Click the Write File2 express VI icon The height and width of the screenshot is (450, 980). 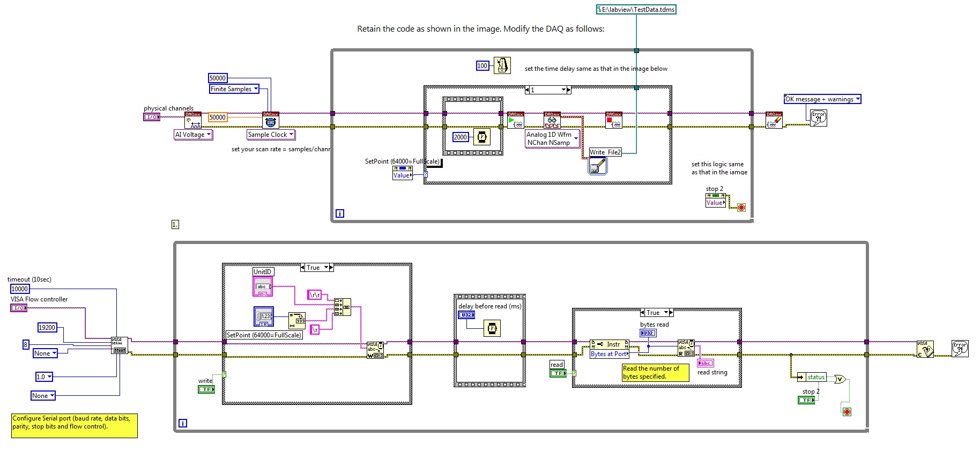pos(598,166)
